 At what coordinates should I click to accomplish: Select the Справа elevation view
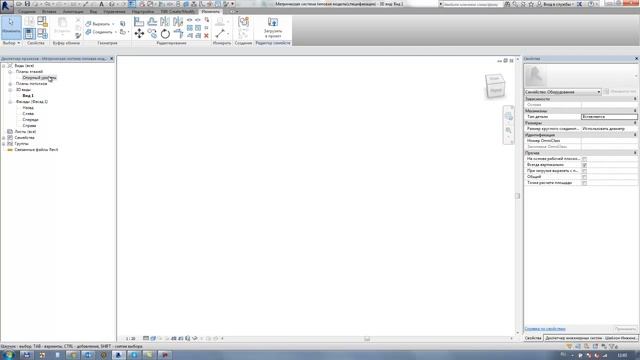(x=29, y=126)
